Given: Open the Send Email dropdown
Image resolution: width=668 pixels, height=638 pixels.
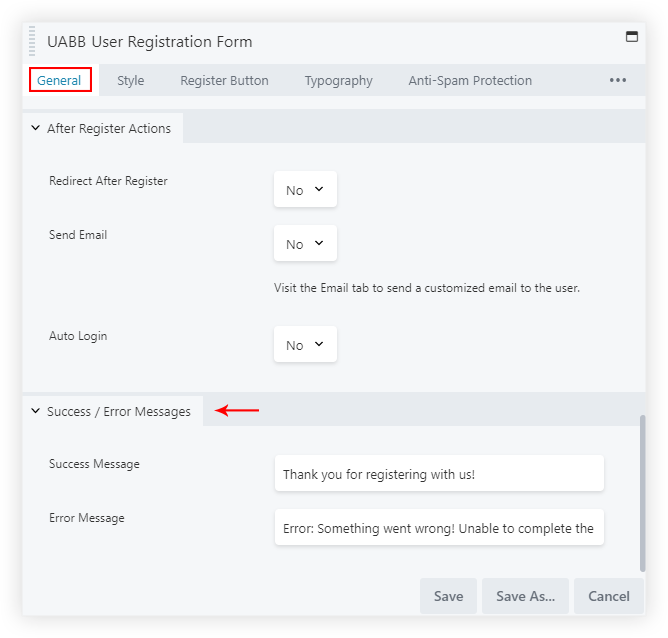Looking at the screenshot, I should tap(305, 244).
